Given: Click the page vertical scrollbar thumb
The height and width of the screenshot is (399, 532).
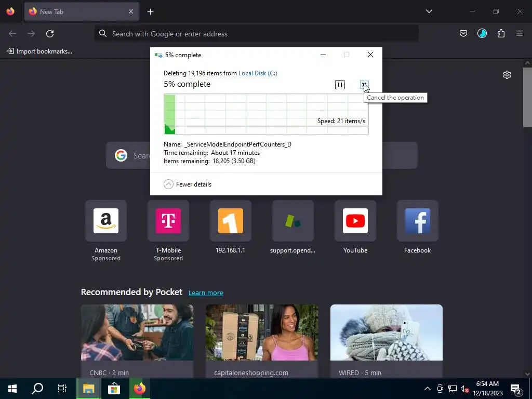Looking at the screenshot, I should pos(527,97).
